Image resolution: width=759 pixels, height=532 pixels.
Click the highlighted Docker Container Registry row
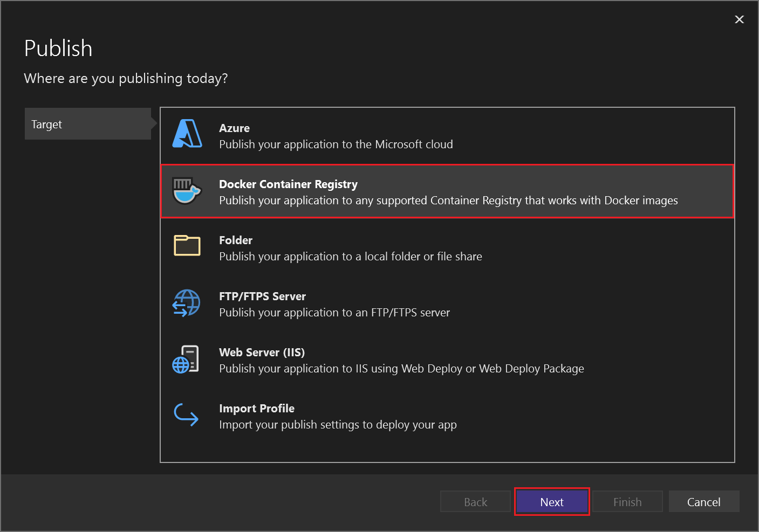[x=447, y=191]
